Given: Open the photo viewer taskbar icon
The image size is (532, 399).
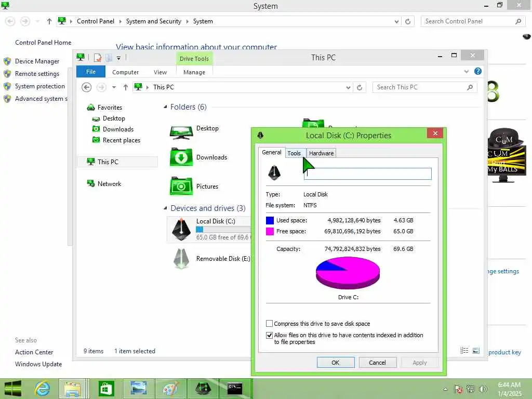Looking at the screenshot, I should tap(139, 389).
